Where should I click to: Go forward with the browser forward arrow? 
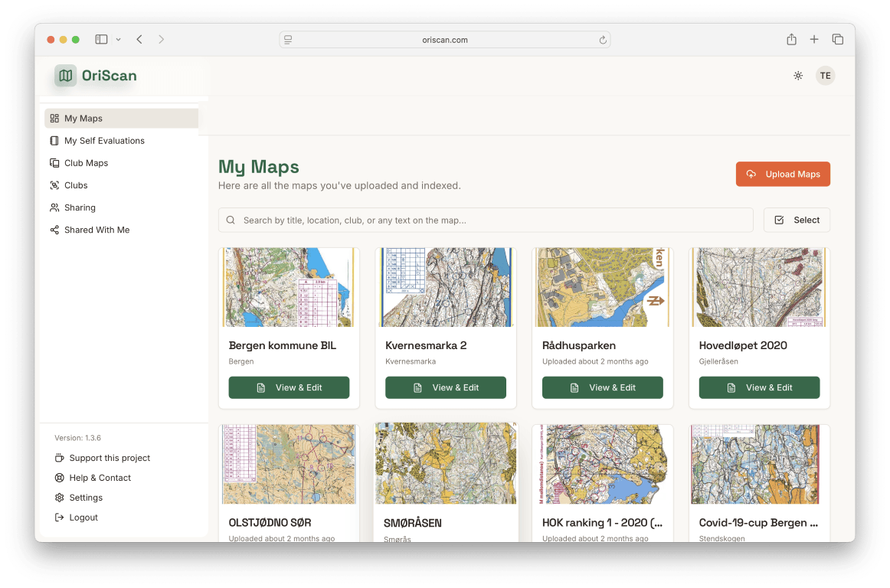tap(161, 39)
